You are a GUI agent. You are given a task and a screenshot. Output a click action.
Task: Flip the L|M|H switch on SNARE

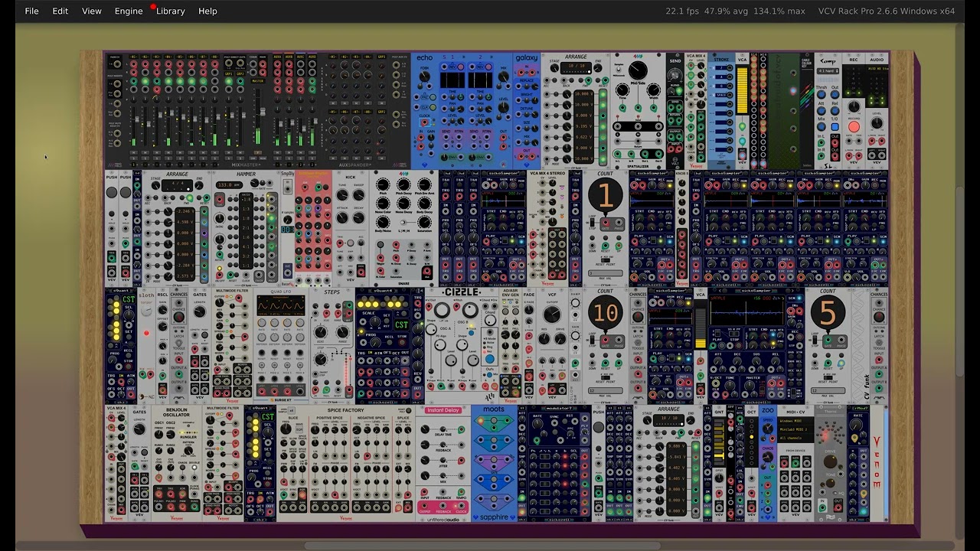[x=403, y=222]
